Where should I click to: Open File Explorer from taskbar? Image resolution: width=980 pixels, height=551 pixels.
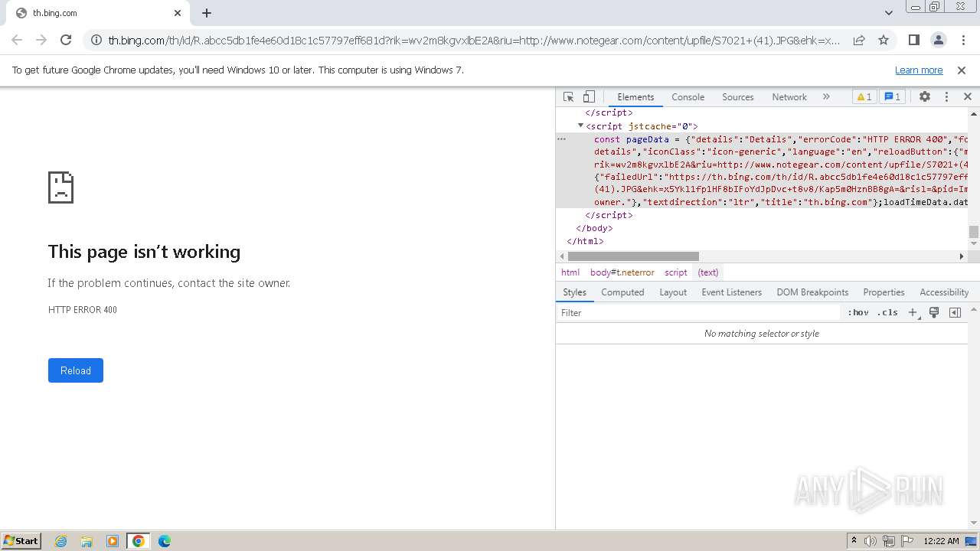[87, 541]
